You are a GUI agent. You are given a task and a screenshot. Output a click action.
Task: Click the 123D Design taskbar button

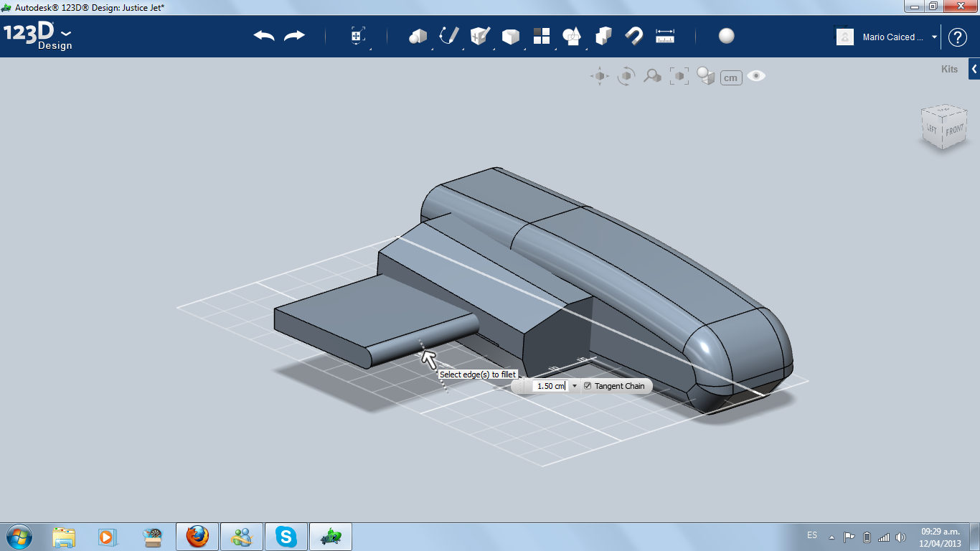click(331, 537)
